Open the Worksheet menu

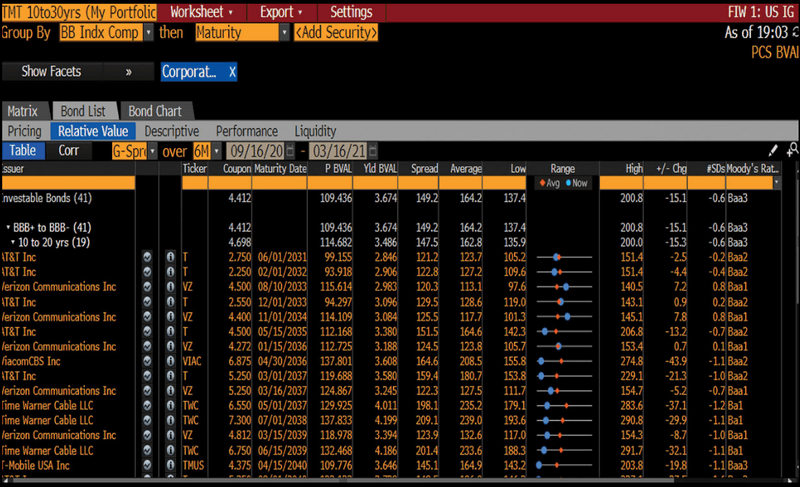coord(202,12)
